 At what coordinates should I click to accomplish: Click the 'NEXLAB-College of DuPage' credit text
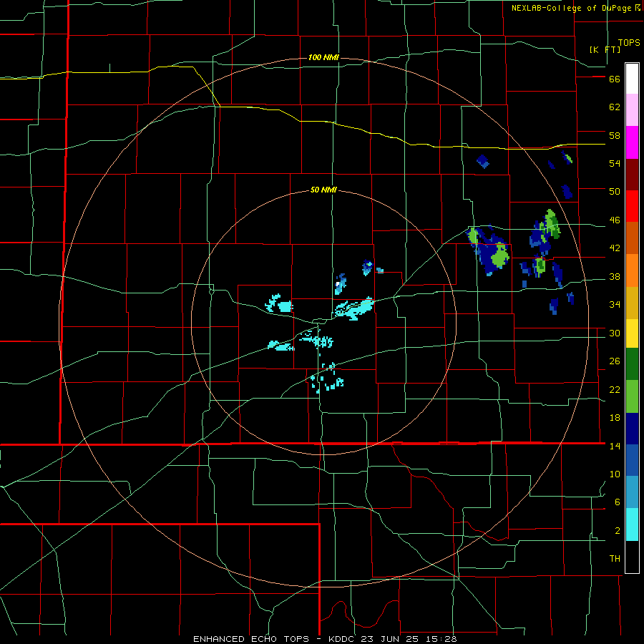point(572,8)
